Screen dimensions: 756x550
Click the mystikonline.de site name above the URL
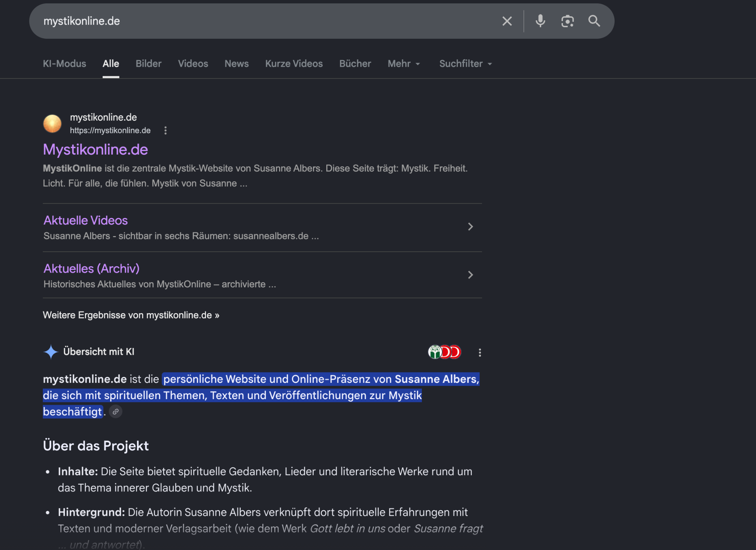pos(103,117)
